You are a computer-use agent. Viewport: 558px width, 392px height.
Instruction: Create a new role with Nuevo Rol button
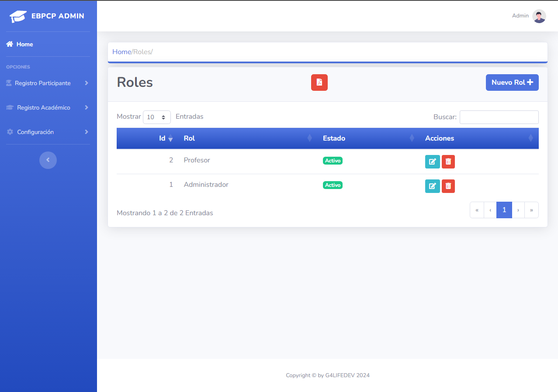(x=512, y=82)
